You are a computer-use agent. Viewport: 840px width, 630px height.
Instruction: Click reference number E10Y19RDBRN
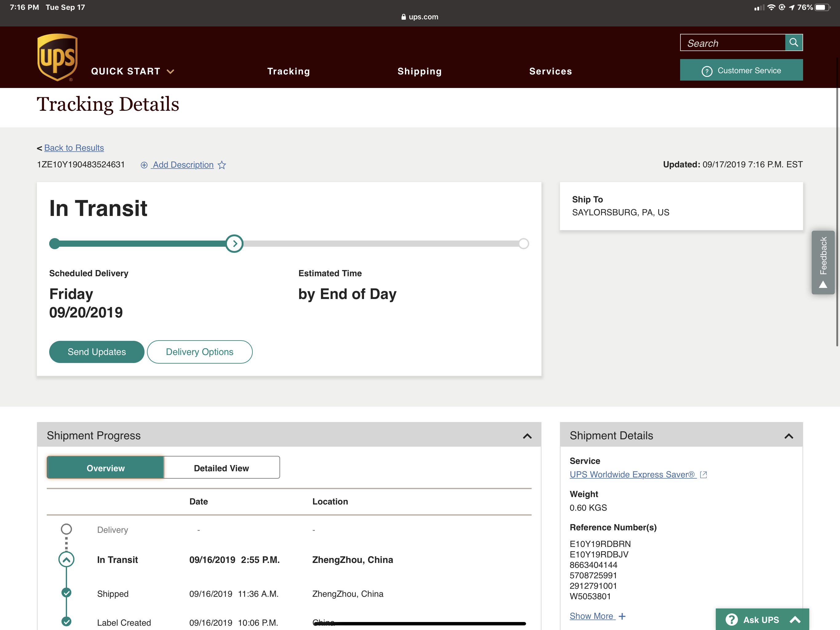point(600,544)
